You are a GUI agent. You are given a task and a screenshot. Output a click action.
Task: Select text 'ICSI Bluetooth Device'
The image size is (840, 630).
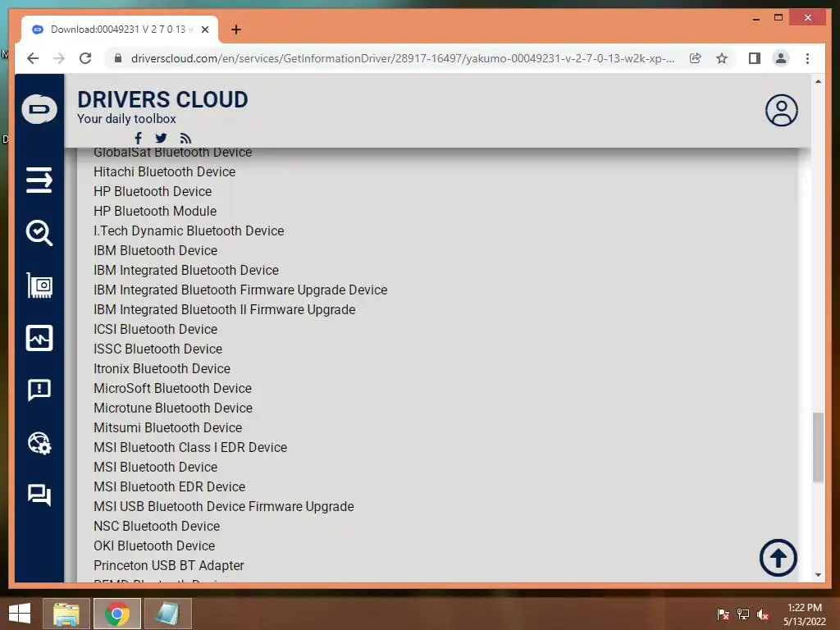tap(155, 329)
